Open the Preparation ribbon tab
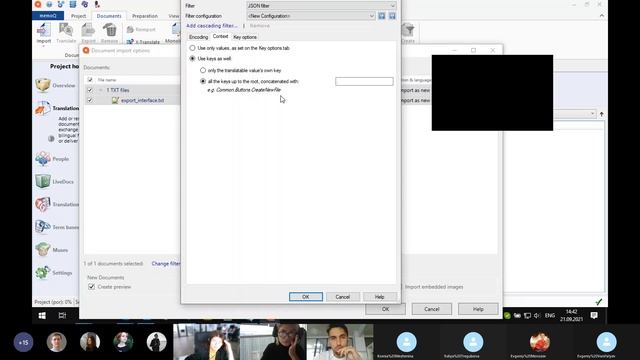This screenshot has height=360, width=640. click(145, 16)
